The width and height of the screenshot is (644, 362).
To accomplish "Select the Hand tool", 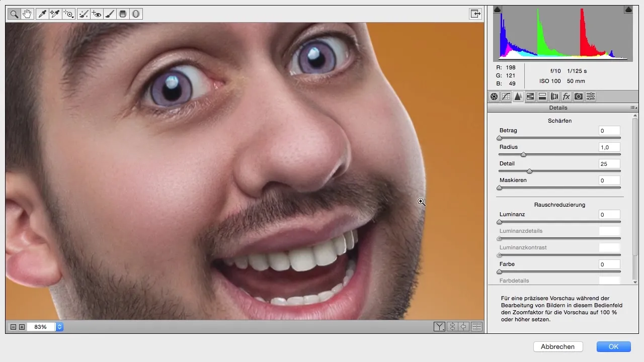I will 27,14.
